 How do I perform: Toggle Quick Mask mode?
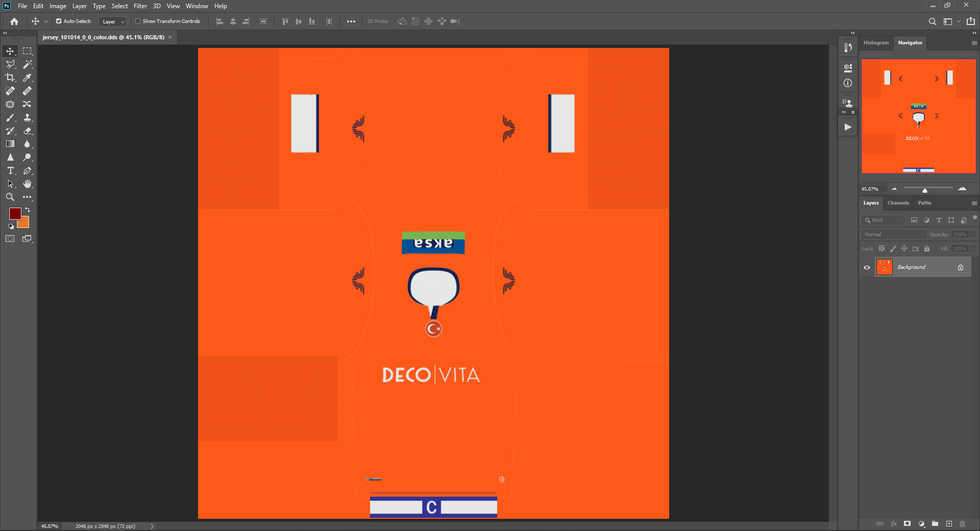[10, 239]
